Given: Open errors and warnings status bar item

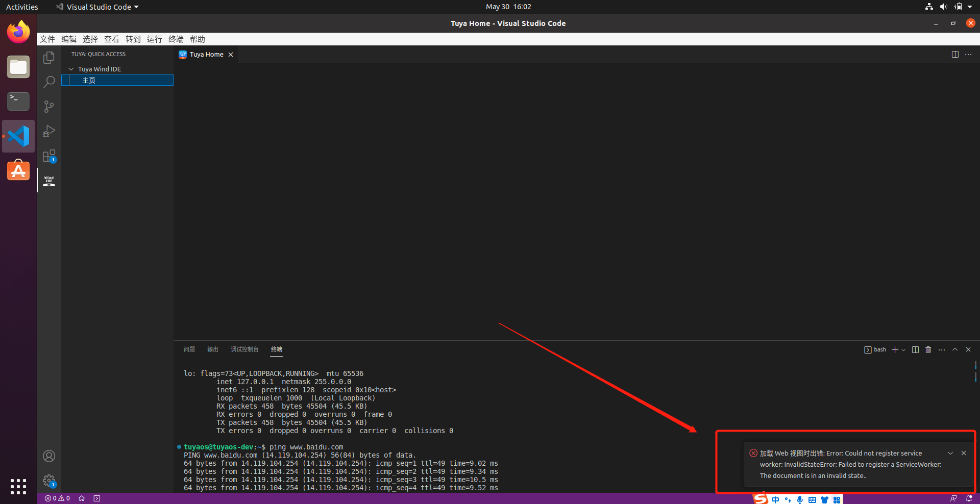Looking at the screenshot, I should click(57, 498).
